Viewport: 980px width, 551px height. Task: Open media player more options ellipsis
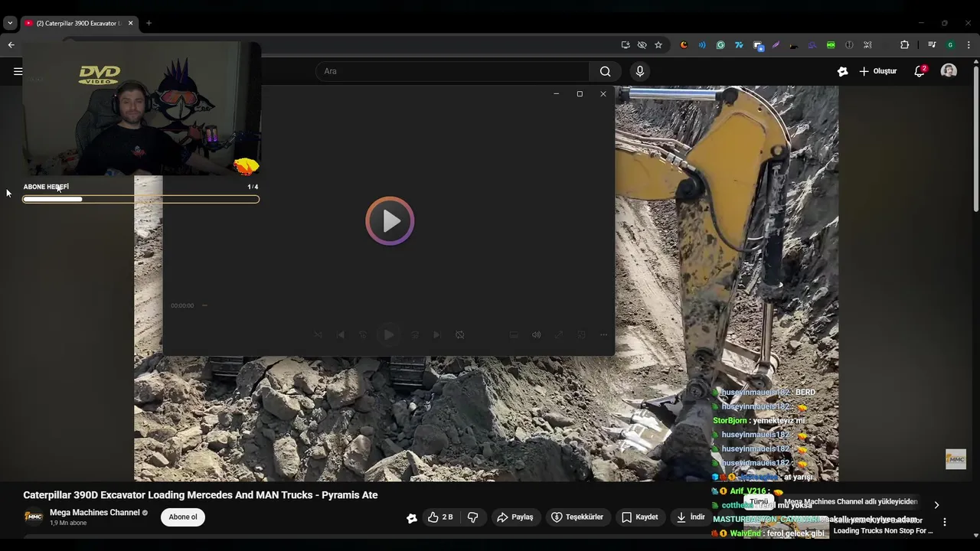(603, 335)
